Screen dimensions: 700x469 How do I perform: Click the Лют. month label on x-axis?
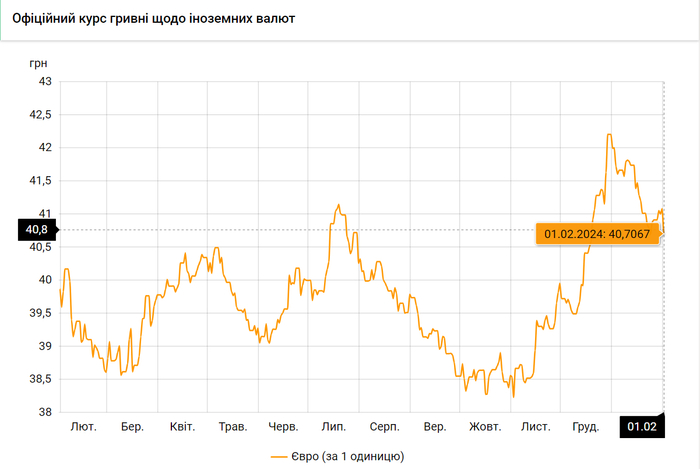click(x=84, y=427)
